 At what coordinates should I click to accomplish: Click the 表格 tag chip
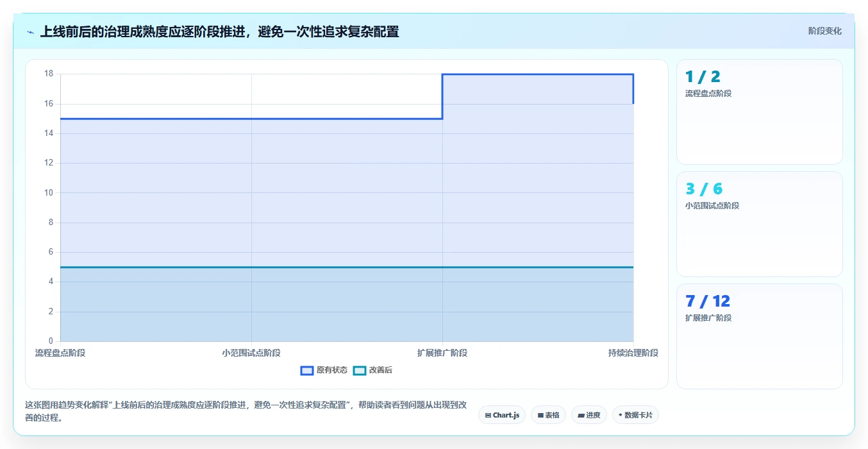[x=548, y=415]
